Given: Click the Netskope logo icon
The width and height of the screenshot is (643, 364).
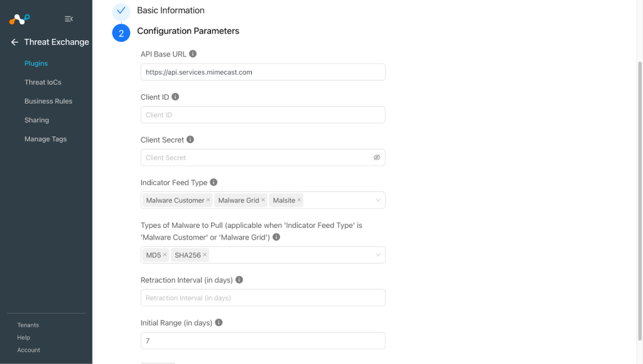Looking at the screenshot, I should (19, 19).
